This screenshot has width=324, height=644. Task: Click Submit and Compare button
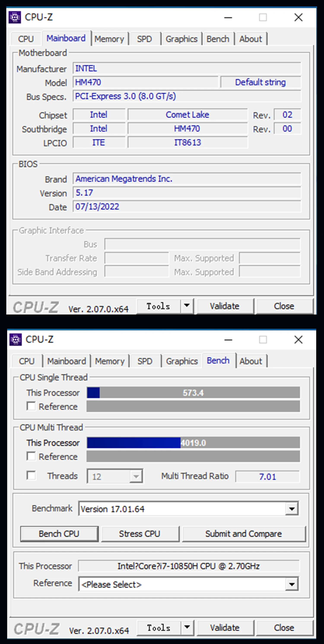click(244, 534)
